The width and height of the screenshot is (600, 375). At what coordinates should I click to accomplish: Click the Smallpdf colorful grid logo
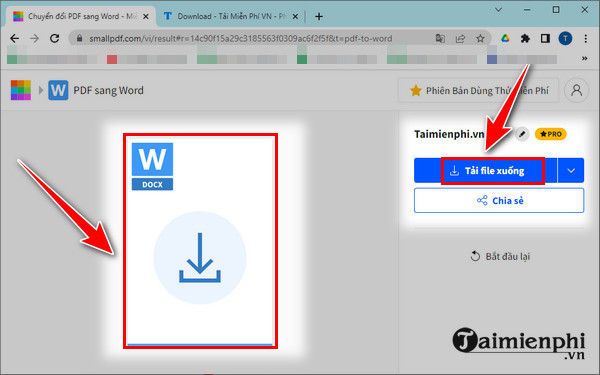click(21, 90)
